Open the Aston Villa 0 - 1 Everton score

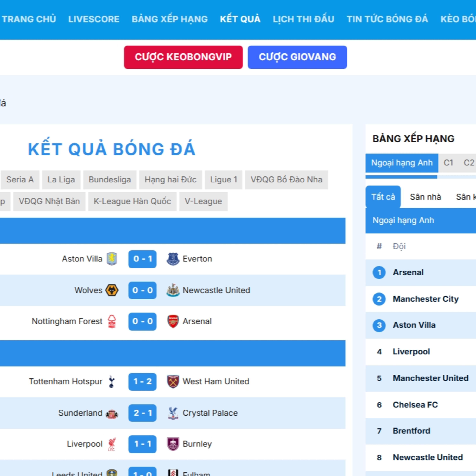coord(142,259)
